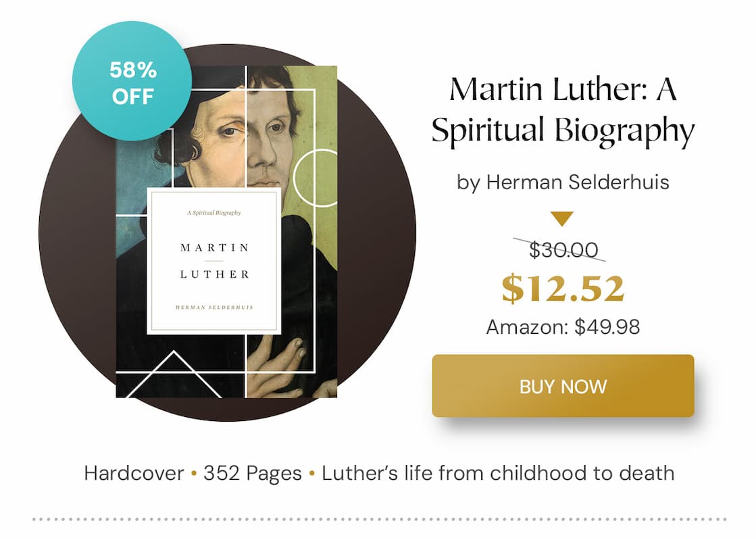Screen dimensions: 756x540
Task: Click Luther's life from childhood to death description
Action: (x=498, y=473)
